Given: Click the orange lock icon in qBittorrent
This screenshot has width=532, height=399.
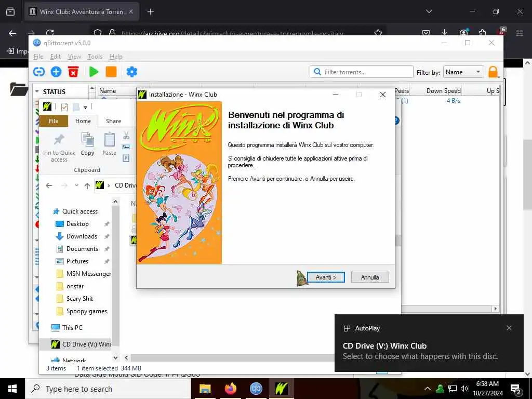Looking at the screenshot, I should coord(493,72).
